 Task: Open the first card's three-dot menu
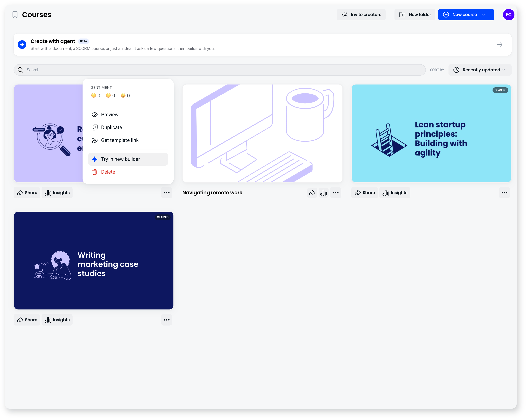pyautogui.click(x=166, y=193)
